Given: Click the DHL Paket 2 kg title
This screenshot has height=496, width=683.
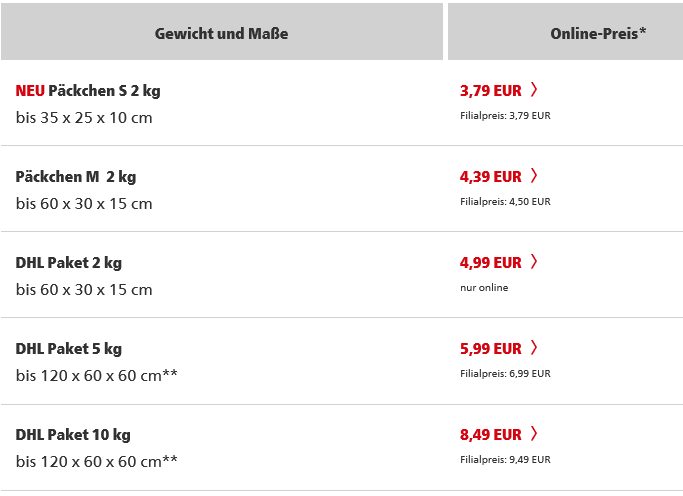Looking at the screenshot, I should [69, 263].
